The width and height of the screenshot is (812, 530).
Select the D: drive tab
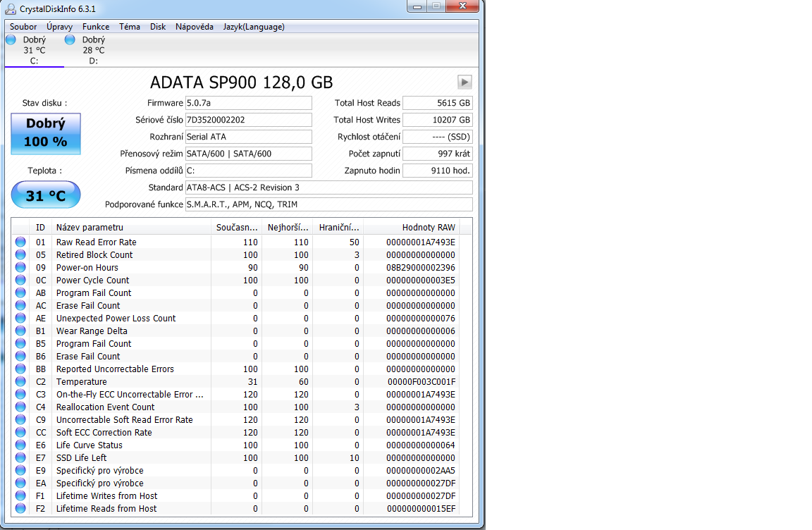click(x=93, y=50)
